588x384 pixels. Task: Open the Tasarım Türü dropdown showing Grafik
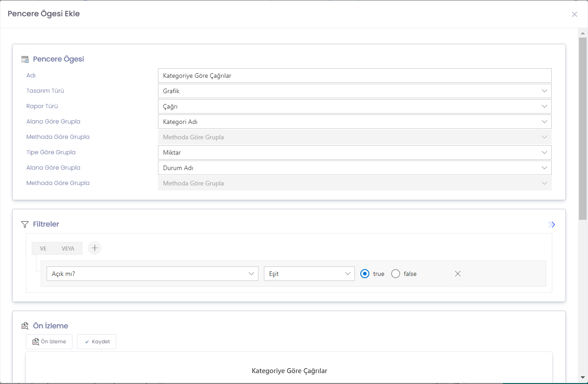pos(355,91)
